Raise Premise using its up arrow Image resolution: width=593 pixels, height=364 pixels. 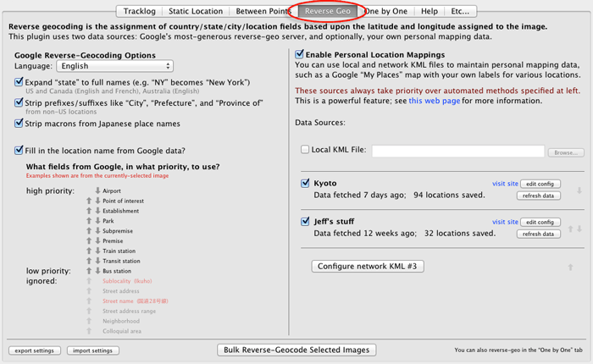click(x=89, y=240)
